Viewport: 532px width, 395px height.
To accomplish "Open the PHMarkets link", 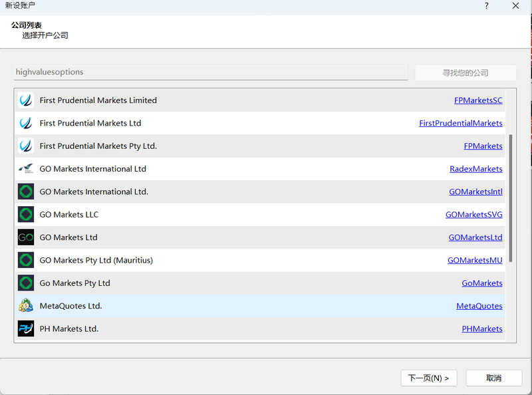I will point(482,329).
